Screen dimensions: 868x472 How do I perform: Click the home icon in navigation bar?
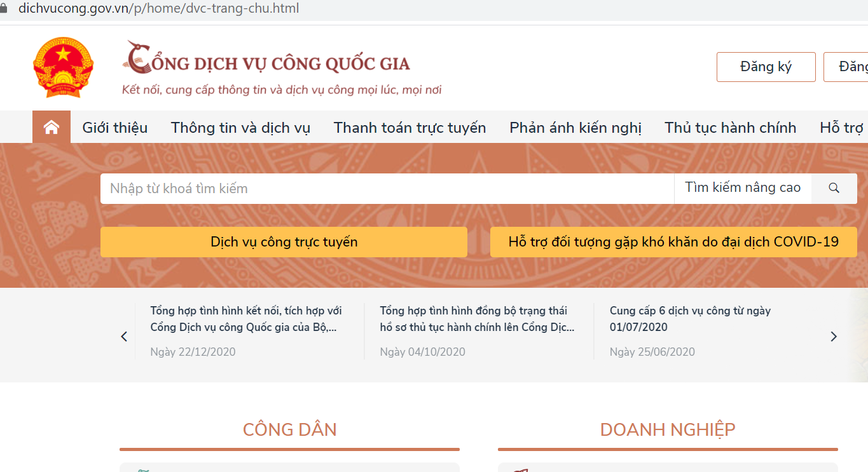tap(52, 127)
